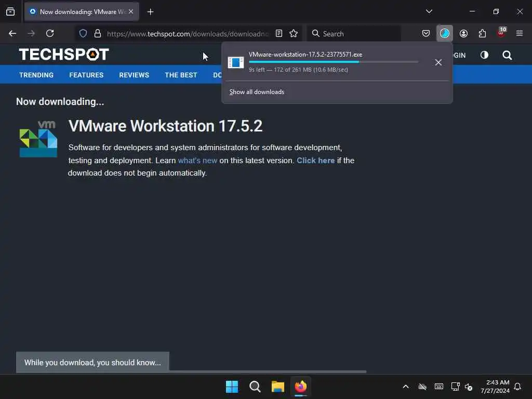The image size is (532, 399).
Task: Open the Windows Start menu
Action: point(232,387)
